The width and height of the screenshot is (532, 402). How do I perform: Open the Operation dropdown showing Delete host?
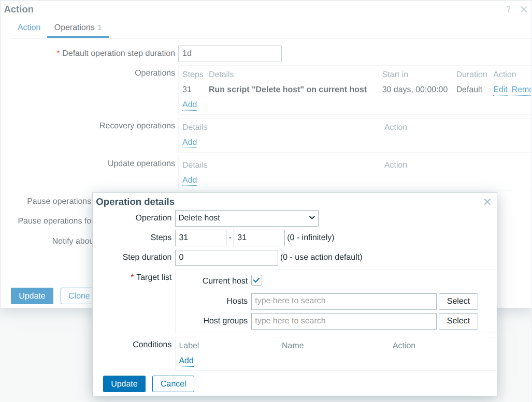[247, 218]
